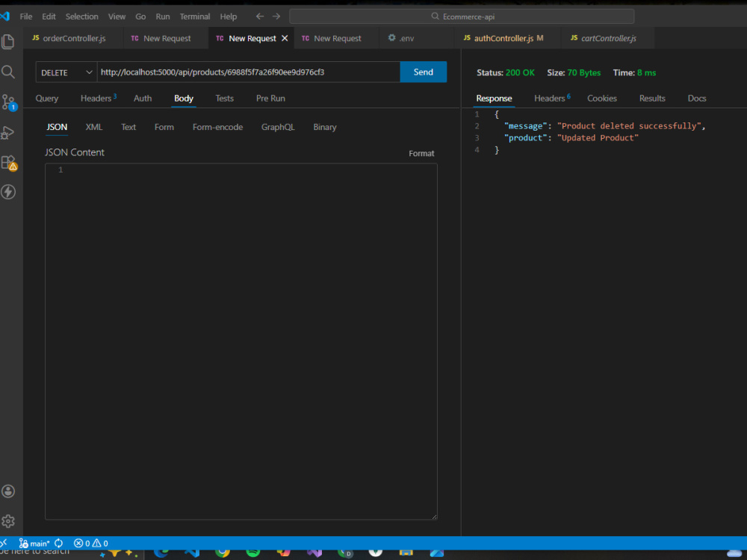
Task: Open the request Headers tab with badge 3
Action: (x=98, y=98)
